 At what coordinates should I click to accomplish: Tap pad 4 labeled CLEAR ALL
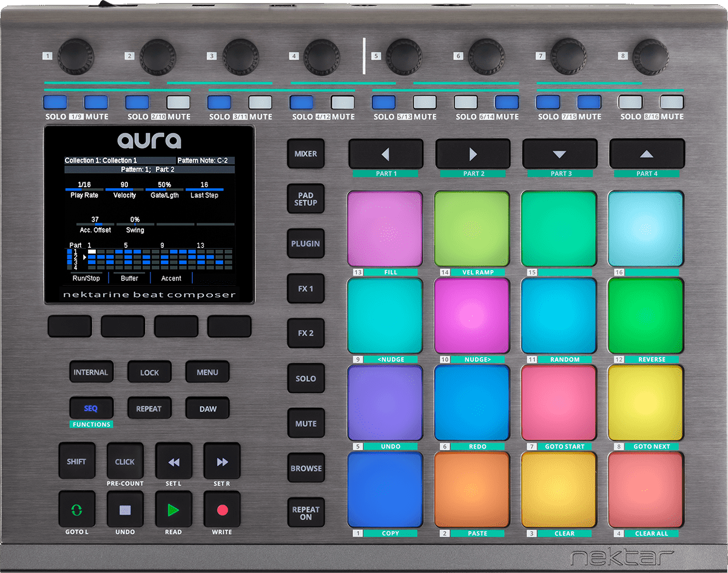coord(645,490)
